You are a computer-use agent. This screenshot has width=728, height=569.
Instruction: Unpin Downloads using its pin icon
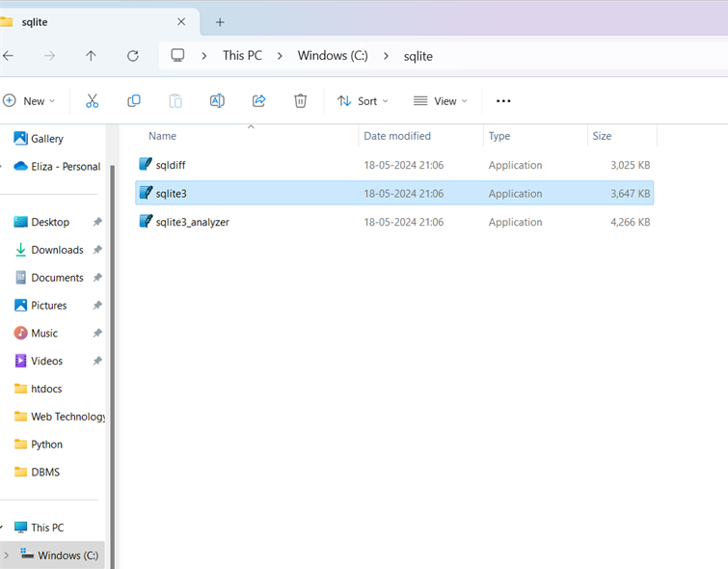(97, 250)
